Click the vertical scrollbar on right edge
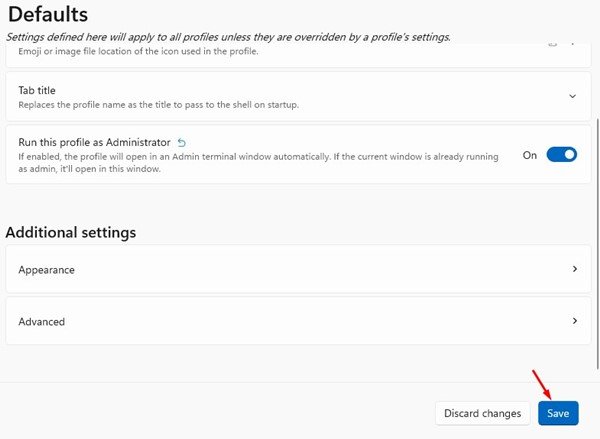This screenshot has width=600, height=439. 596,200
